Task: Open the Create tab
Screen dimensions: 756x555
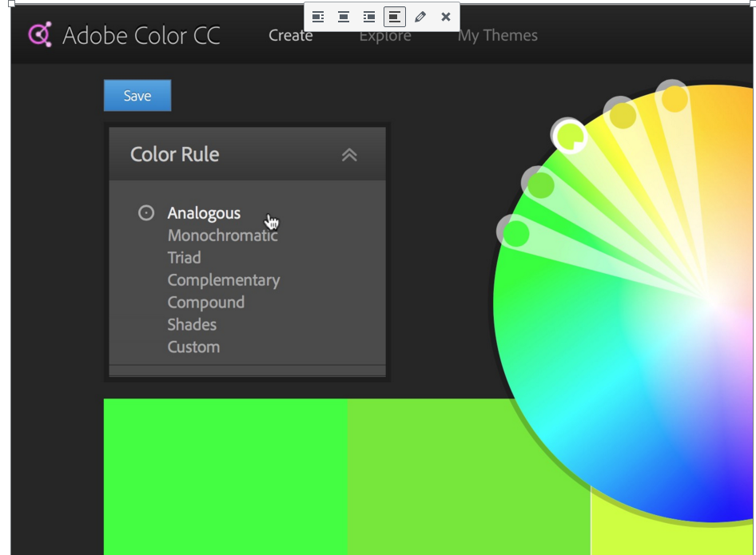Action: (290, 36)
